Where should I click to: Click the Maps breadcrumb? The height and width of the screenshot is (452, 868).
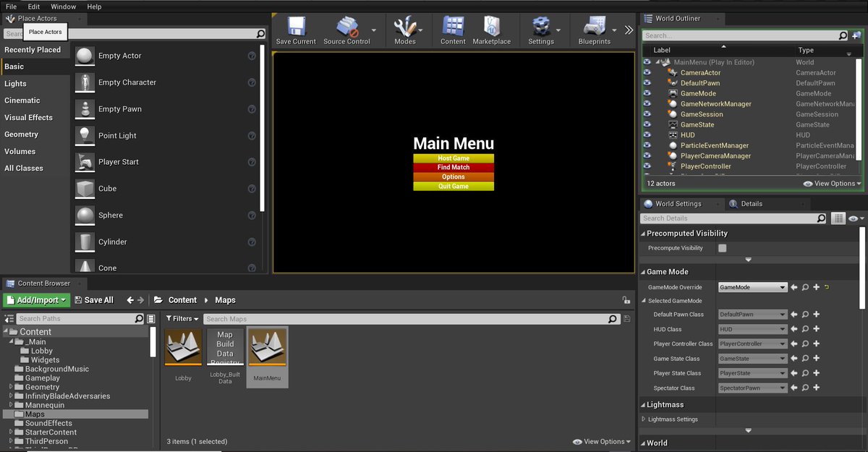click(x=225, y=300)
